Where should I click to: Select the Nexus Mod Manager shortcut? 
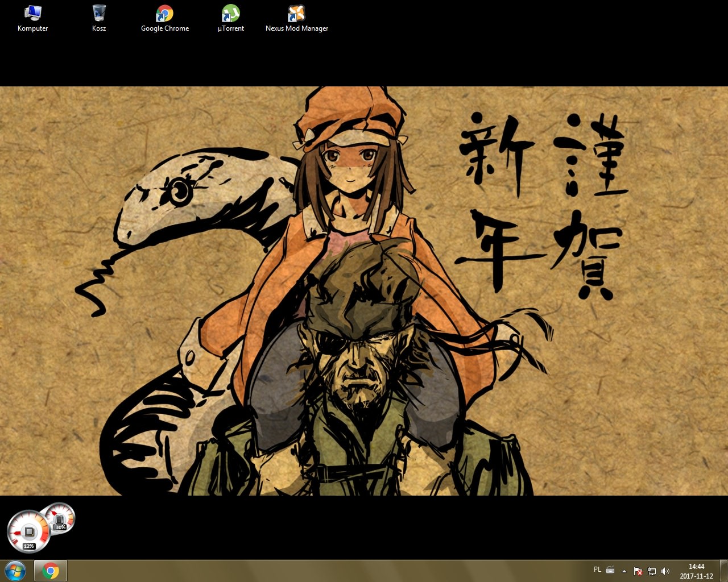[297, 18]
